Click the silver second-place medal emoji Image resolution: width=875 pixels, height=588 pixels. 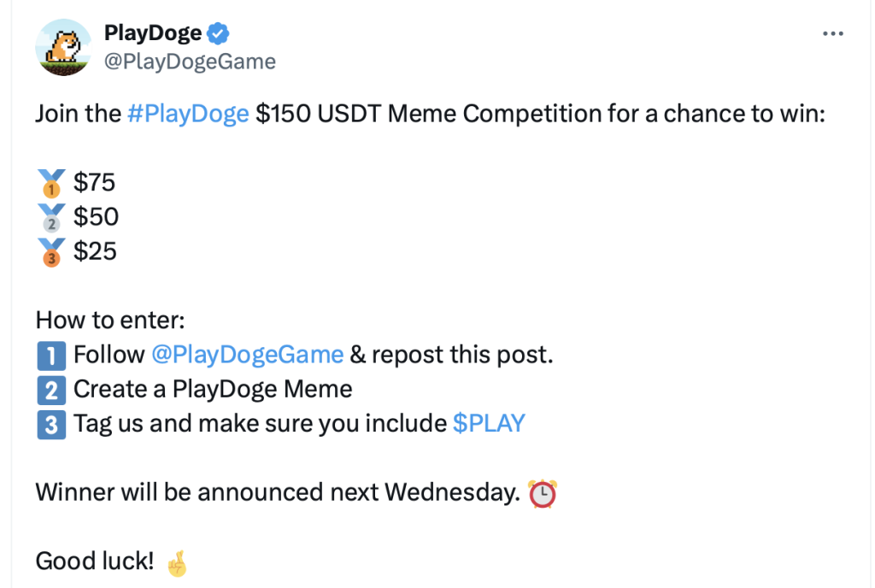pyautogui.click(x=51, y=218)
